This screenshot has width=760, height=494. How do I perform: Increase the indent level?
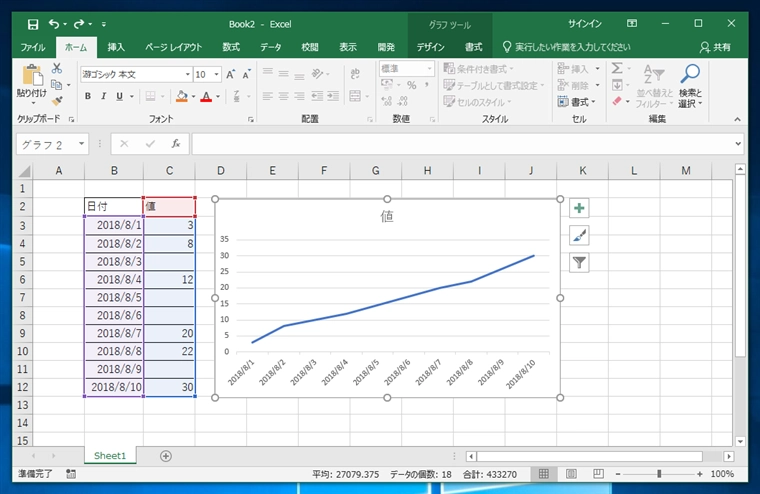point(333,96)
